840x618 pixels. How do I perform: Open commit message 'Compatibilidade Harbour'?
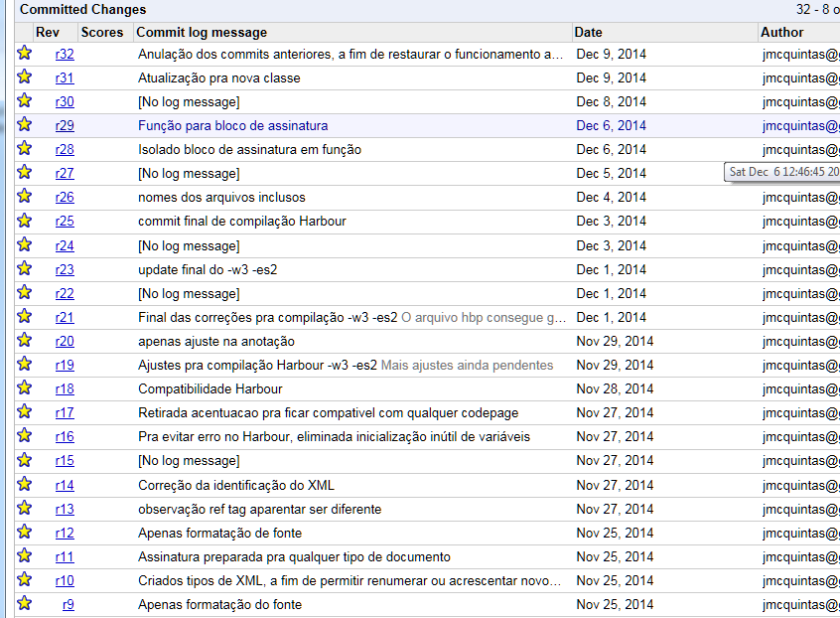[x=210, y=388]
